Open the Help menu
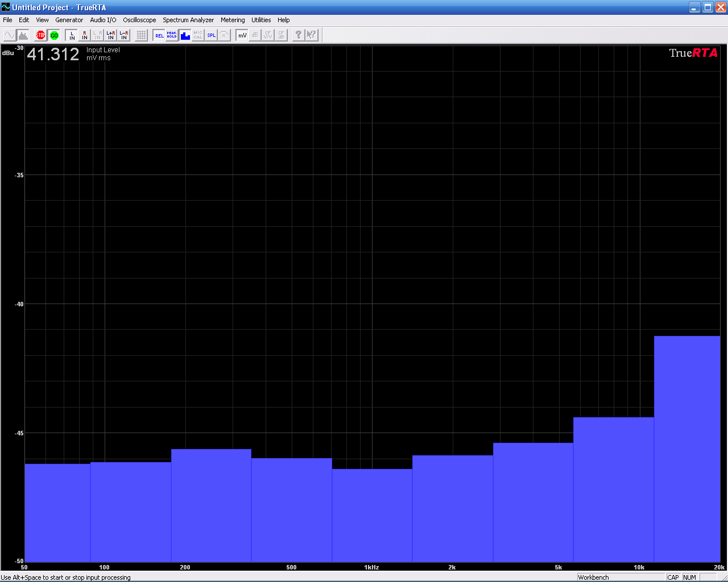Screen dimensions: 728x582 (284, 20)
